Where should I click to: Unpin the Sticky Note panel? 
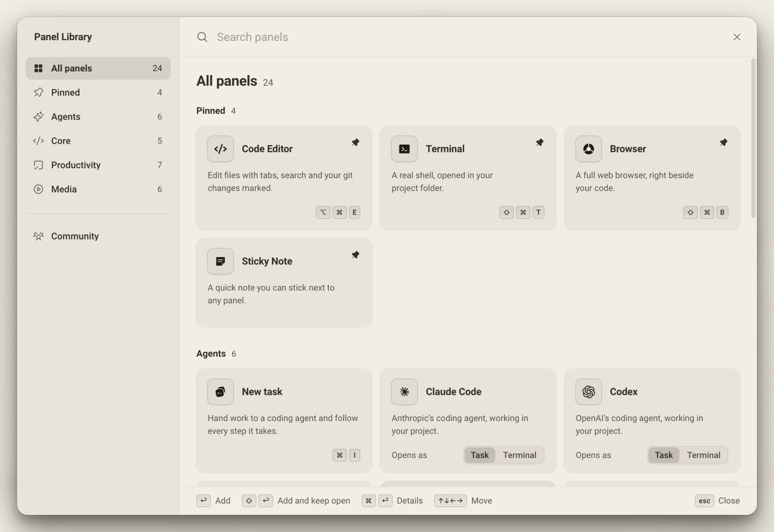355,255
